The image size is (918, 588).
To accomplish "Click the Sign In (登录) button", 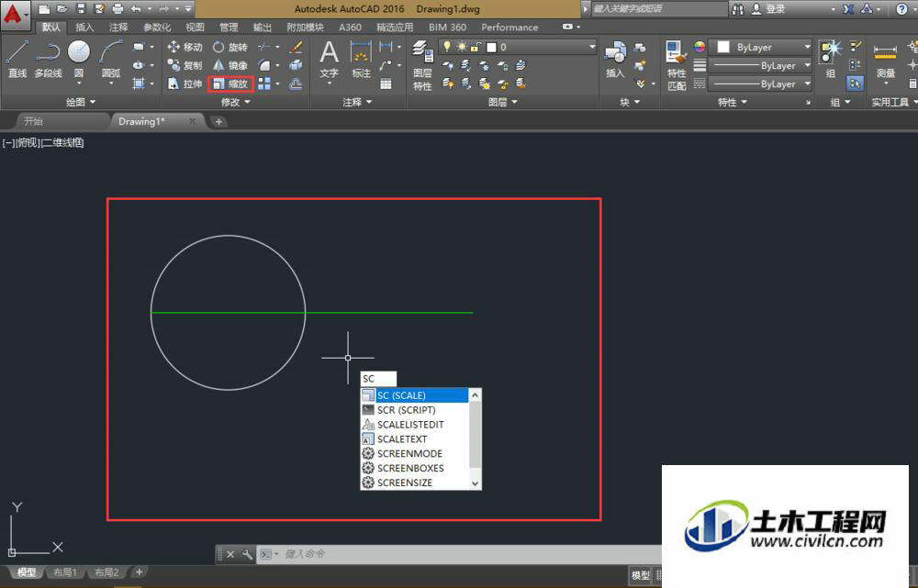I will point(767,9).
